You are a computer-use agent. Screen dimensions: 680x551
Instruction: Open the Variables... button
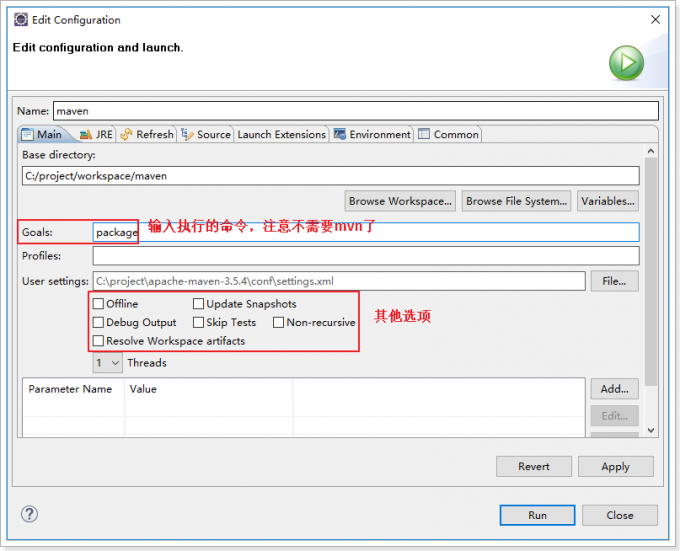(x=608, y=201)
